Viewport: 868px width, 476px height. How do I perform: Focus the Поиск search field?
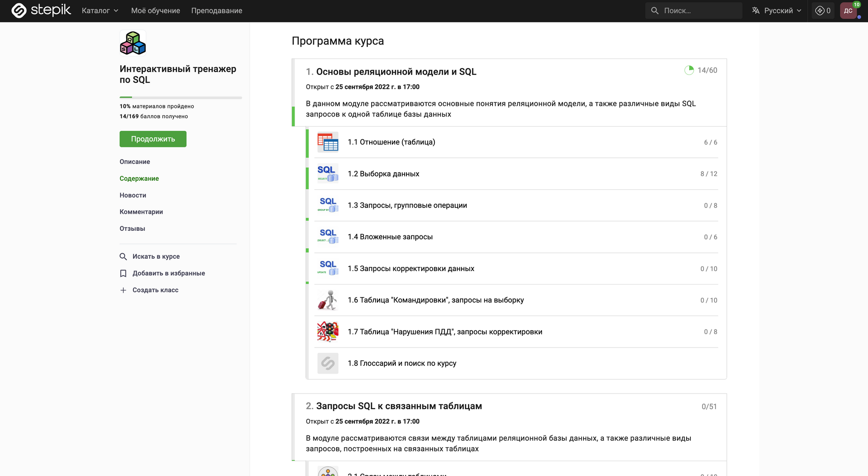(x=694, y=11)
